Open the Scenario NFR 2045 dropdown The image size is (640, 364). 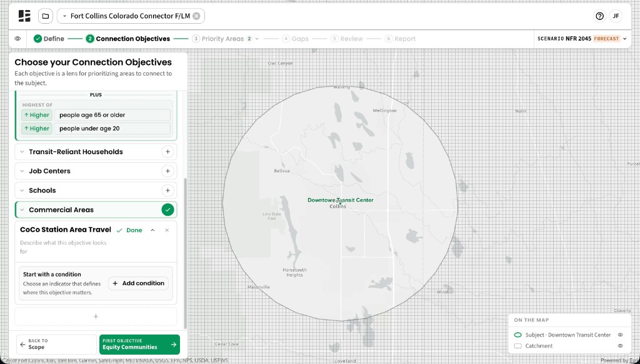click(x=582, y=39)
